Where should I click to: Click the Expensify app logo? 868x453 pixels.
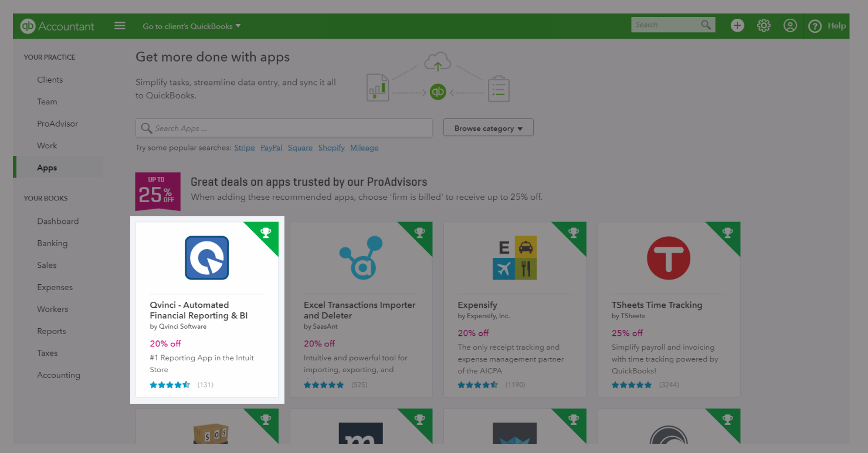tap(514, 258)
